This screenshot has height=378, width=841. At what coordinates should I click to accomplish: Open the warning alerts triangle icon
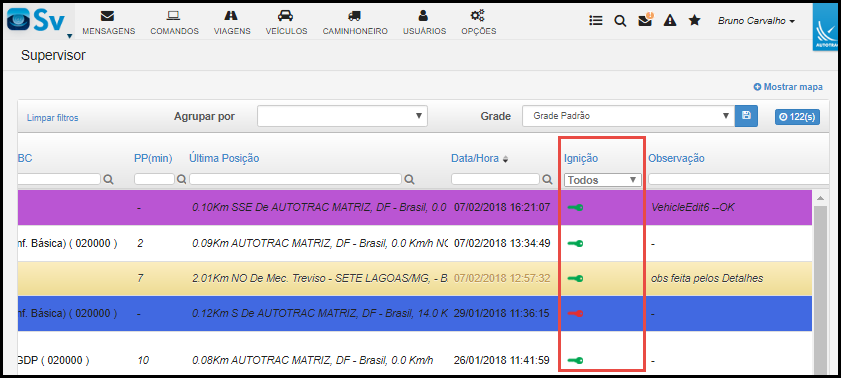tap(670, 20)
